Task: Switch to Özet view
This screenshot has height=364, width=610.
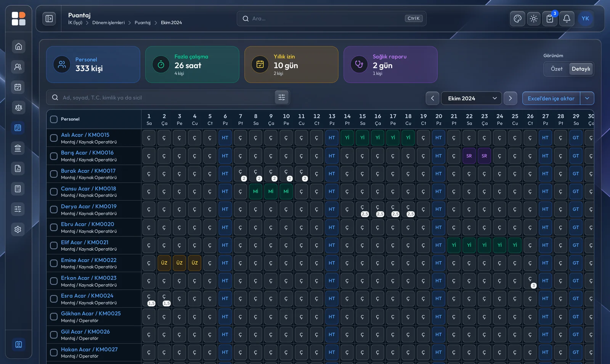Action: [556, 69]
